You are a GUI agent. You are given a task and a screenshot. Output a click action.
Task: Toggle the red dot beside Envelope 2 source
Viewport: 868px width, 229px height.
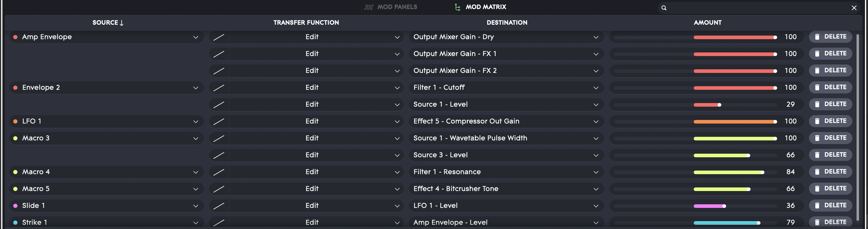(15, 88)
